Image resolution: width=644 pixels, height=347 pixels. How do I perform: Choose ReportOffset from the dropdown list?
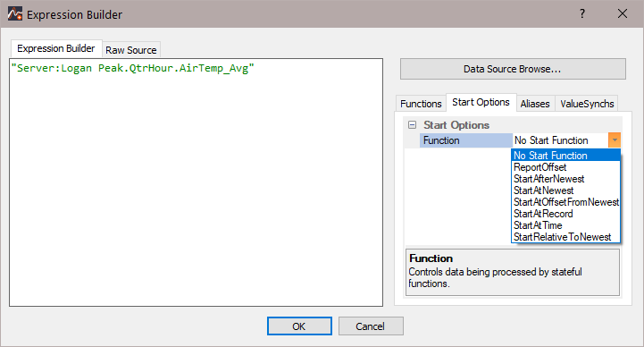click(565, 167)
